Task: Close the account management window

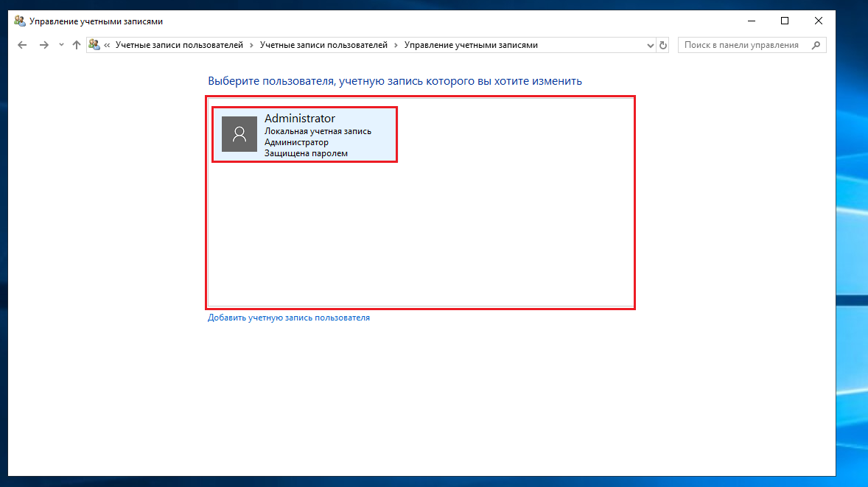Action: tap(818, 21)
